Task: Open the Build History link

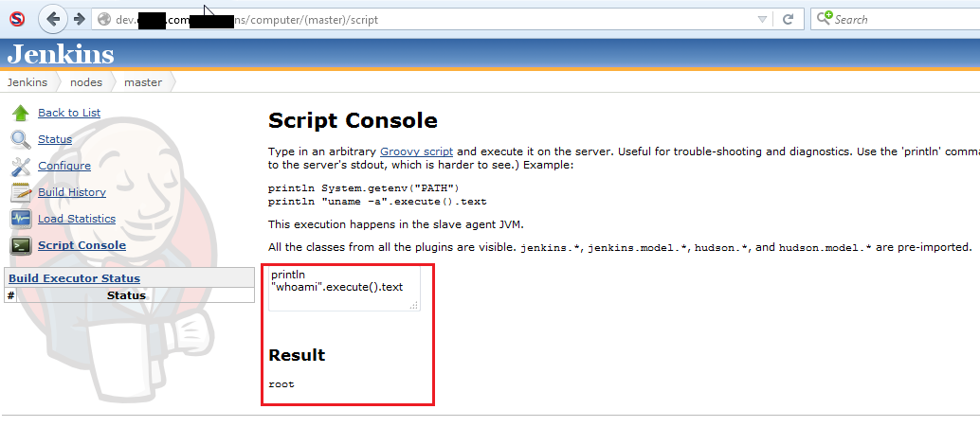Action: click(72, 192)
